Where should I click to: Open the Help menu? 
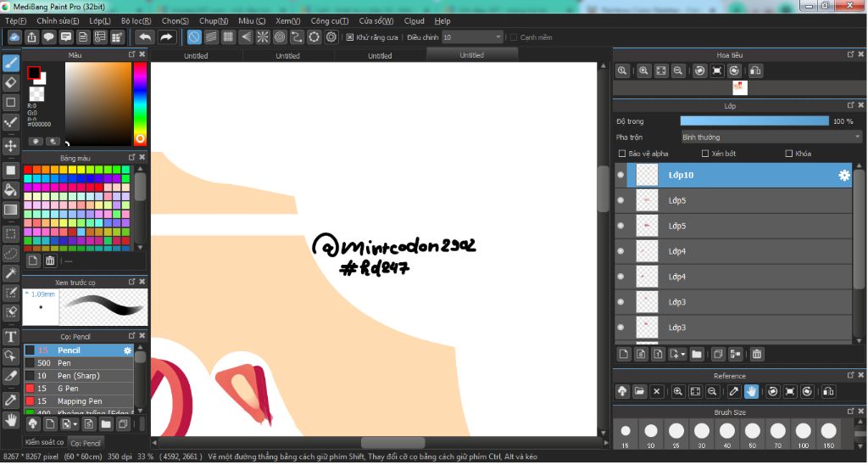point(442,21)
